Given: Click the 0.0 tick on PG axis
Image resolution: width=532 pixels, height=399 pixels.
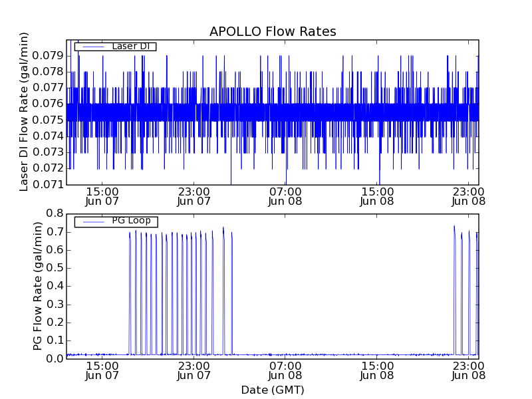Looking at the screenshot, I should pos(55,358).
